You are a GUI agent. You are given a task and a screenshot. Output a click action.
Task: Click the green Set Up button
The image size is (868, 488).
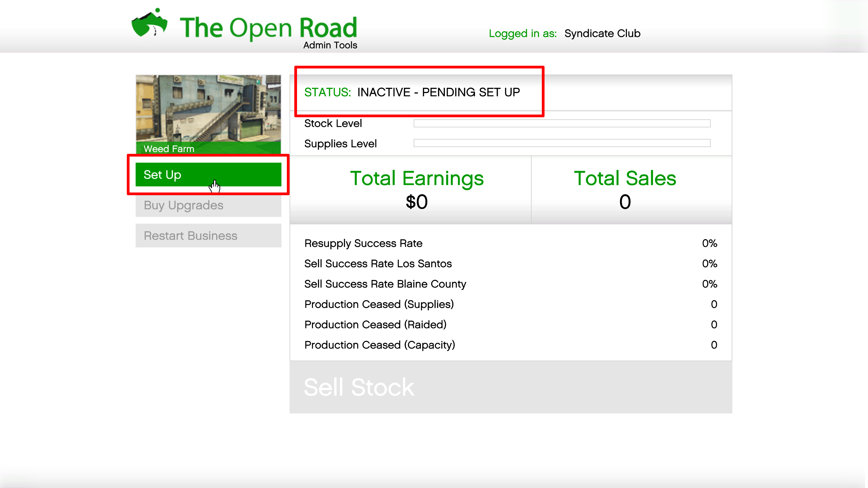[x=208, y=174]
